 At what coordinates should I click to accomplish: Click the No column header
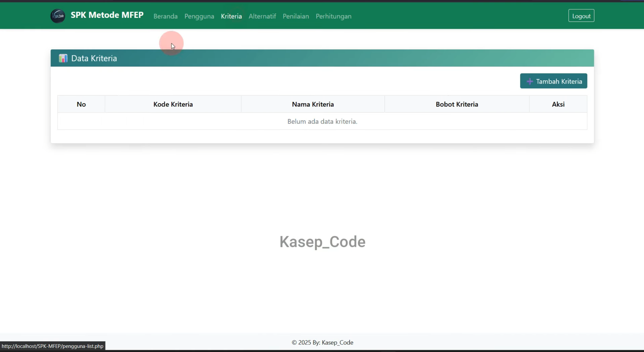tap(81, 104)
